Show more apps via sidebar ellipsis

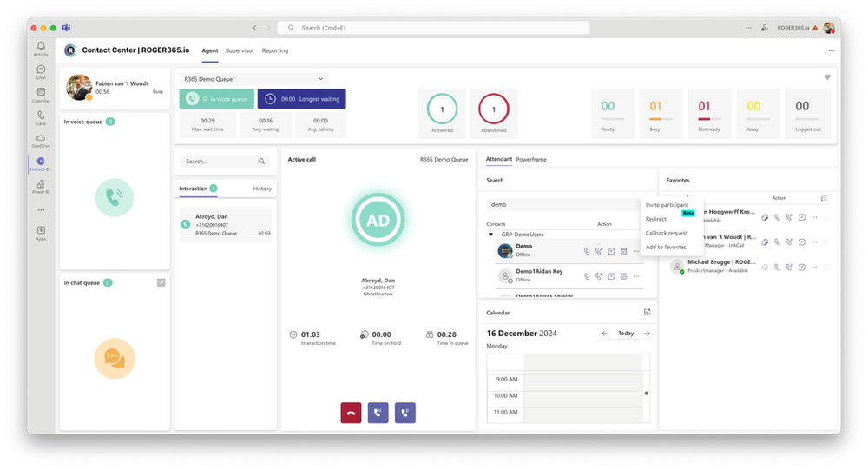coord(41,210)
